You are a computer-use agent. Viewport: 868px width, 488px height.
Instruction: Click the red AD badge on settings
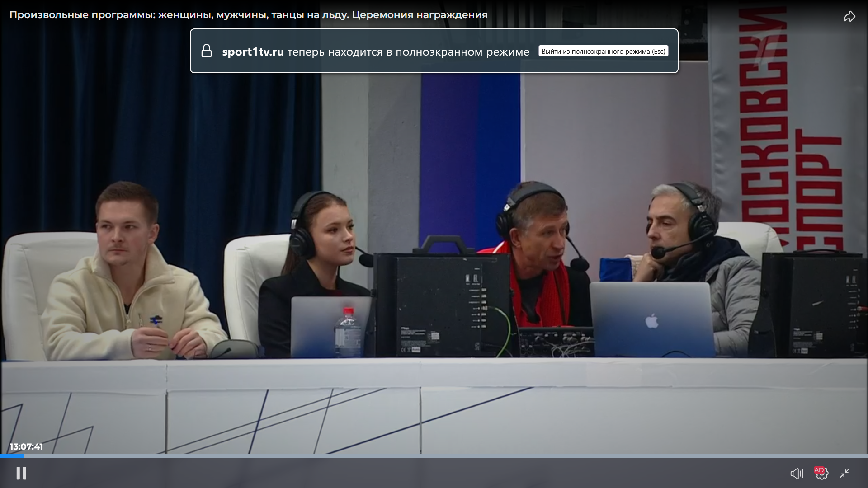818,470
